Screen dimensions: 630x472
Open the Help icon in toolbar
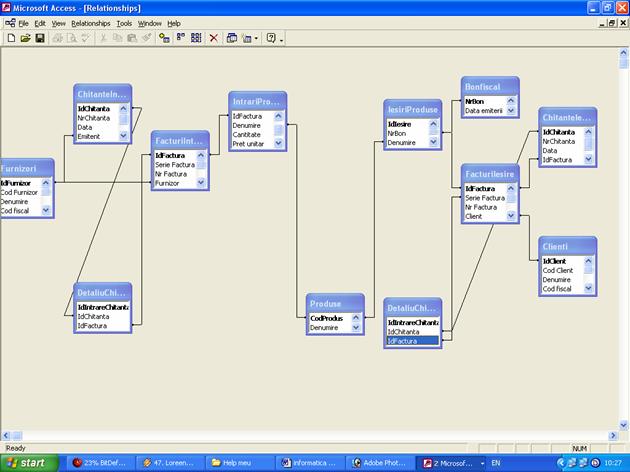pos(271,38)
